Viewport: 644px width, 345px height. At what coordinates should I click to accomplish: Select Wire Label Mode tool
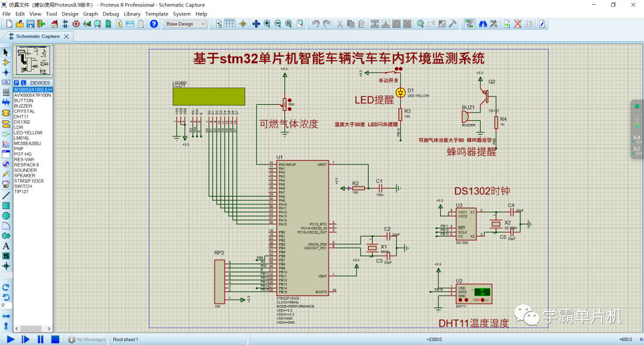6,82
